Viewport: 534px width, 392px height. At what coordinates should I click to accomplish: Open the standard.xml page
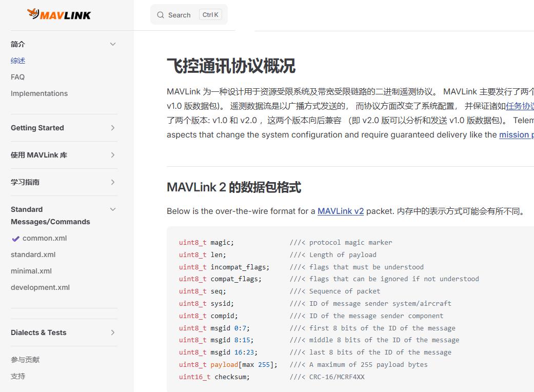tap(33, 254)
